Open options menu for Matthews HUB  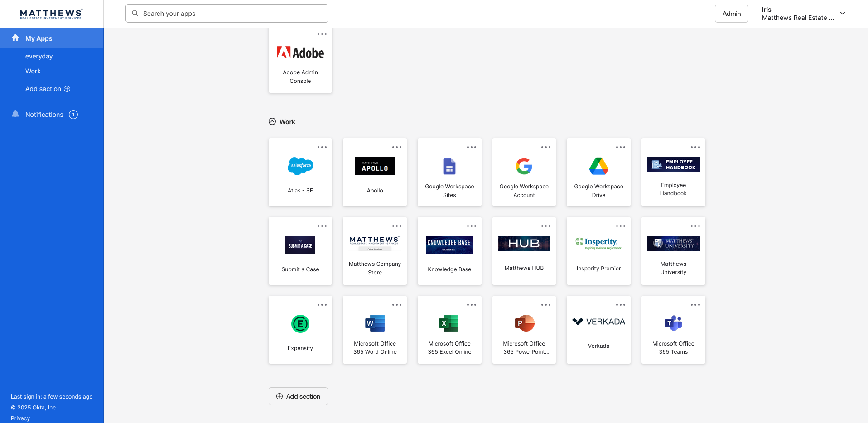click(546, 226)
